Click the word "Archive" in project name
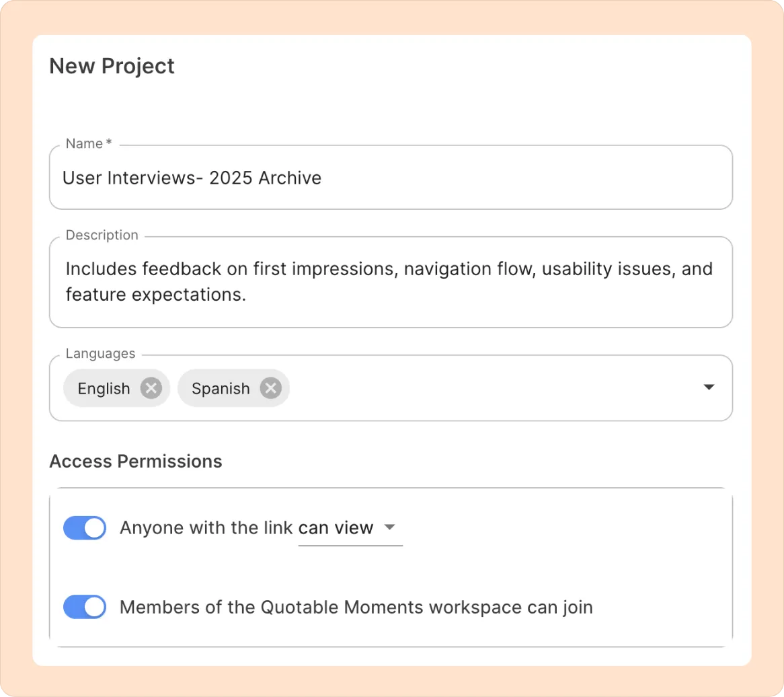This screenshot has width=784, height=697. (x=290, y=178)
